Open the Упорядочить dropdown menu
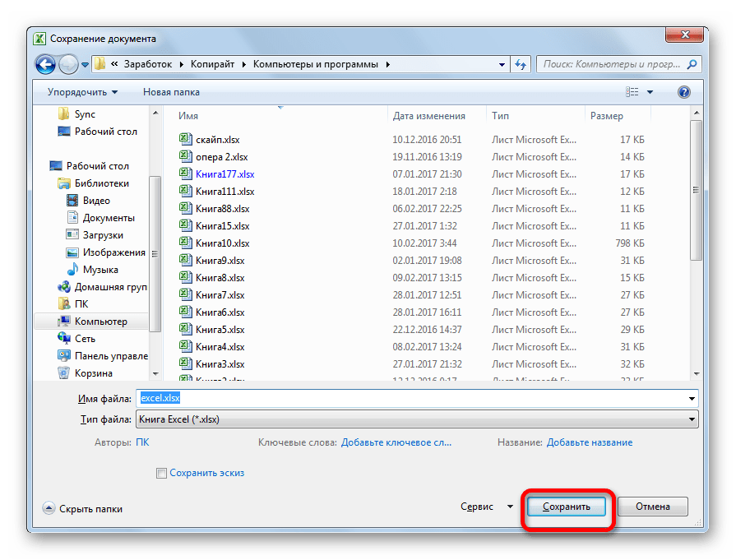The width and height of the screenshot is (736, 560). pyautogui.click(x=82, y=92)
